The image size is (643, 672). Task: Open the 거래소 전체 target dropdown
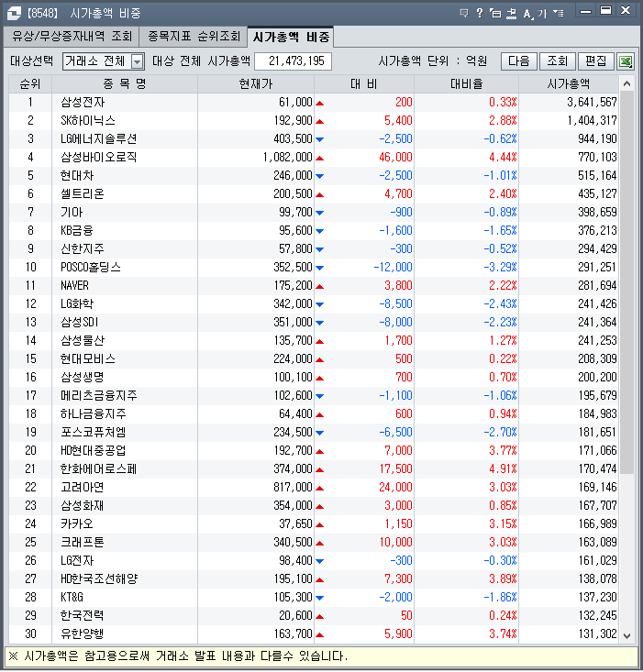point(104,61)
